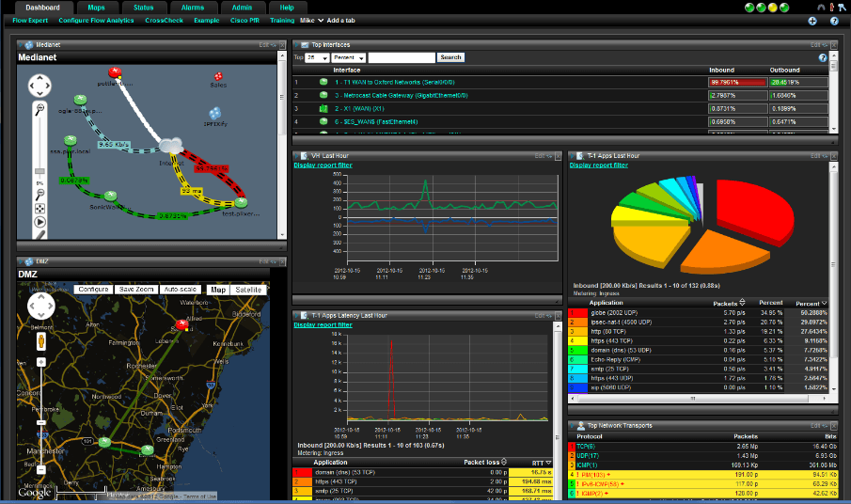This screenshot has height=504, width=851.
Task: Open help icon in Top Interfaces panel
Action: pyautogui.click(x=823, y=57)
